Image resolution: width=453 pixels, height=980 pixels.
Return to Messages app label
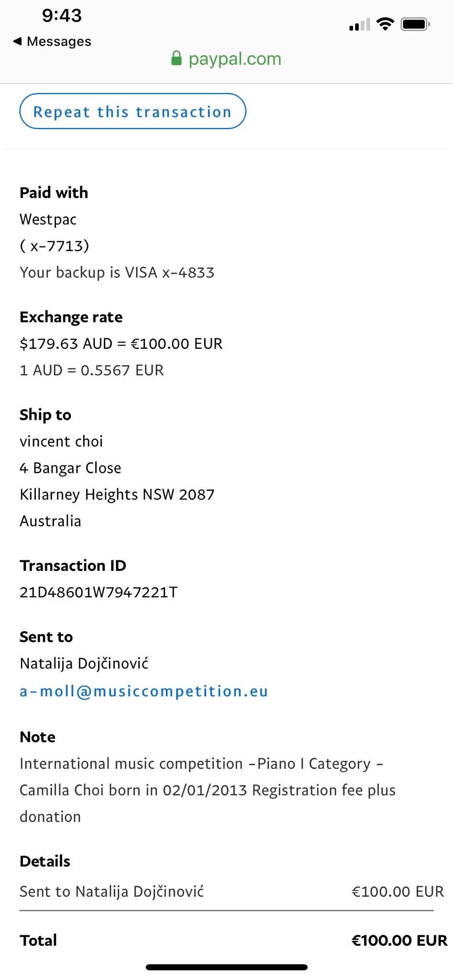click(x=59, y=42)
